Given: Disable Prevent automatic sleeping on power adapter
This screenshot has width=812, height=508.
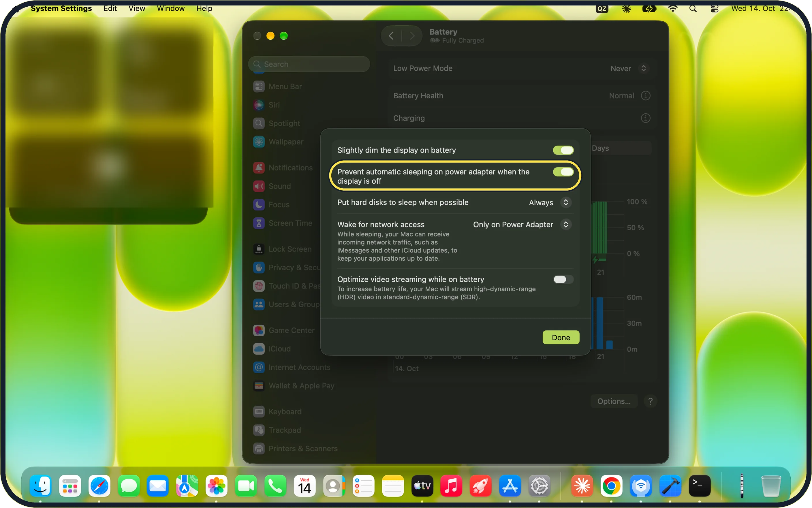Looking at the screenshot, I should (563, 172).
